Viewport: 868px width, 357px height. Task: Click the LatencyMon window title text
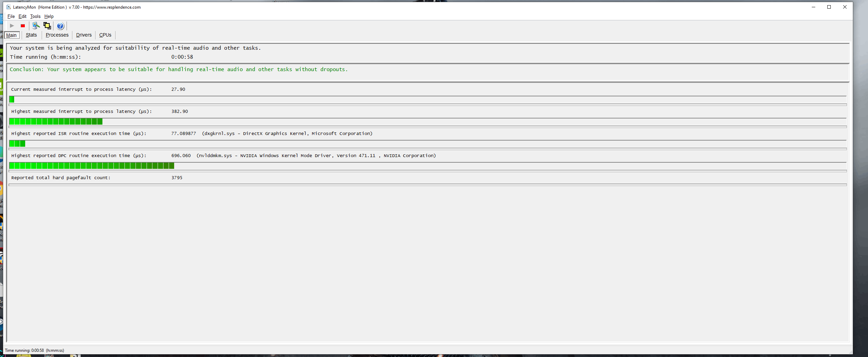(x=77, y=7)
